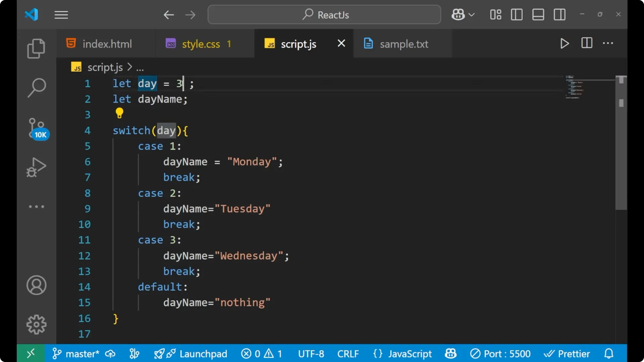
Task: Run script.js with the play button
Action: click(565, 44)
